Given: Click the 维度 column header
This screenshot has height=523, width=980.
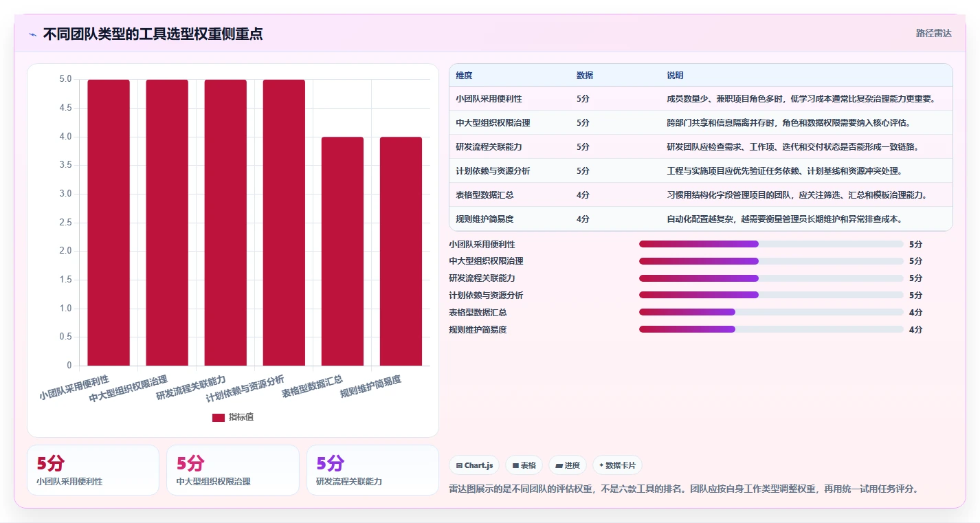Looking at the screenshot, I should tap(464, 75).
